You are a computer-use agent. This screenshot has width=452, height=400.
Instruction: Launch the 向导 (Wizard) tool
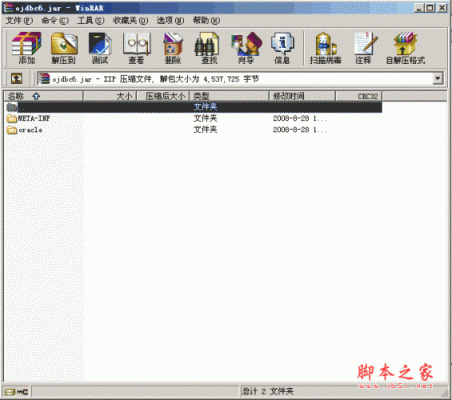coord(246,48)
